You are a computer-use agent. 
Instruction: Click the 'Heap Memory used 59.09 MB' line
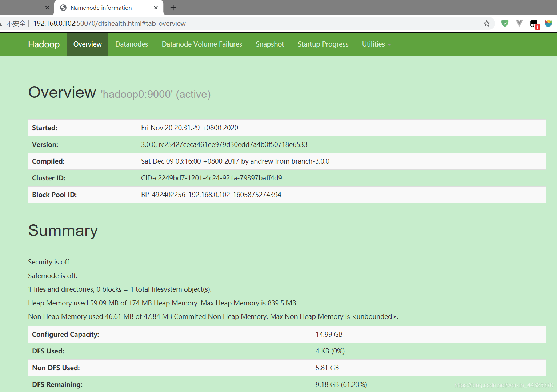[x=163, y=303]
